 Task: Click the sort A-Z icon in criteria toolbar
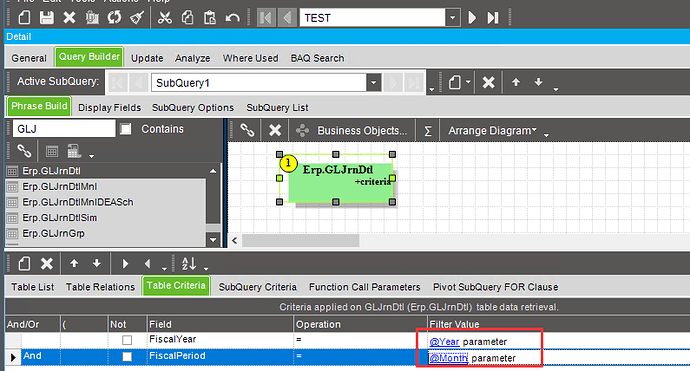tap(189, 264)
